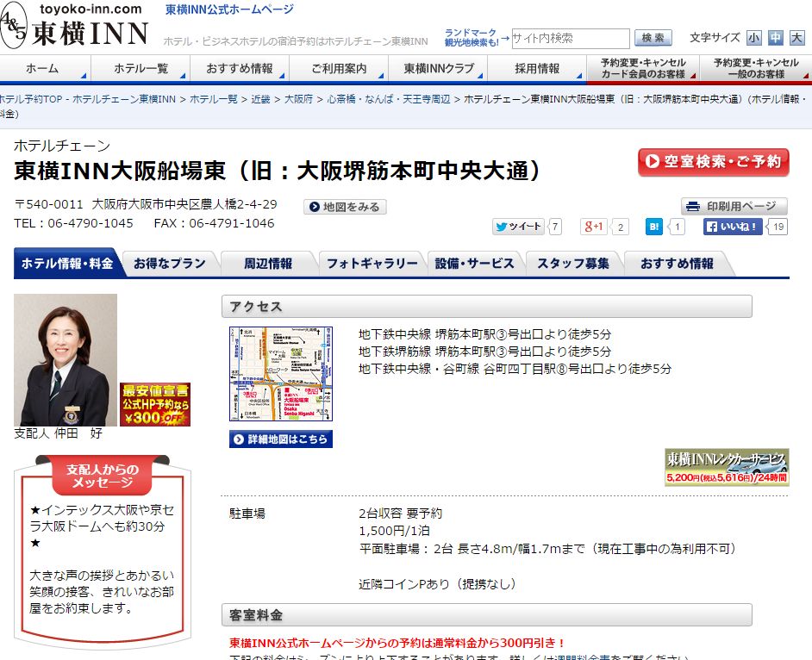Set text size to 大
This screenshot has height=660, width=812.
coord(796,38)
